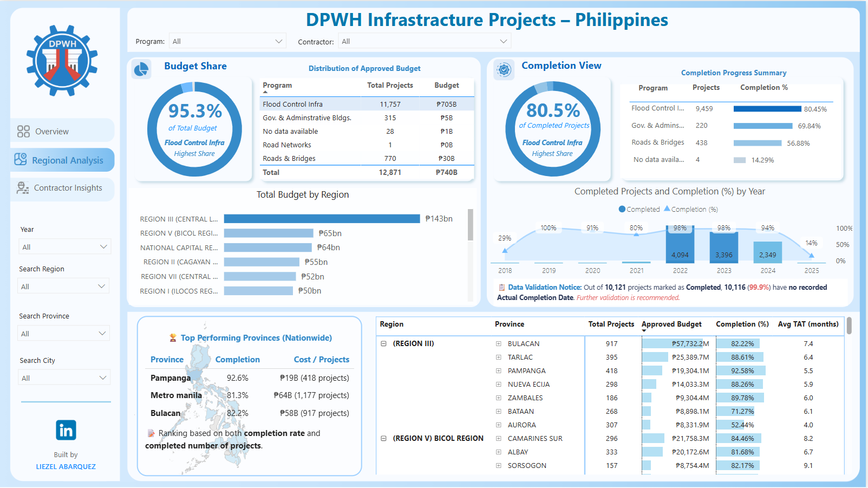
Task: Click the DPWH gear logo
Action: click(x=62, y=61)
